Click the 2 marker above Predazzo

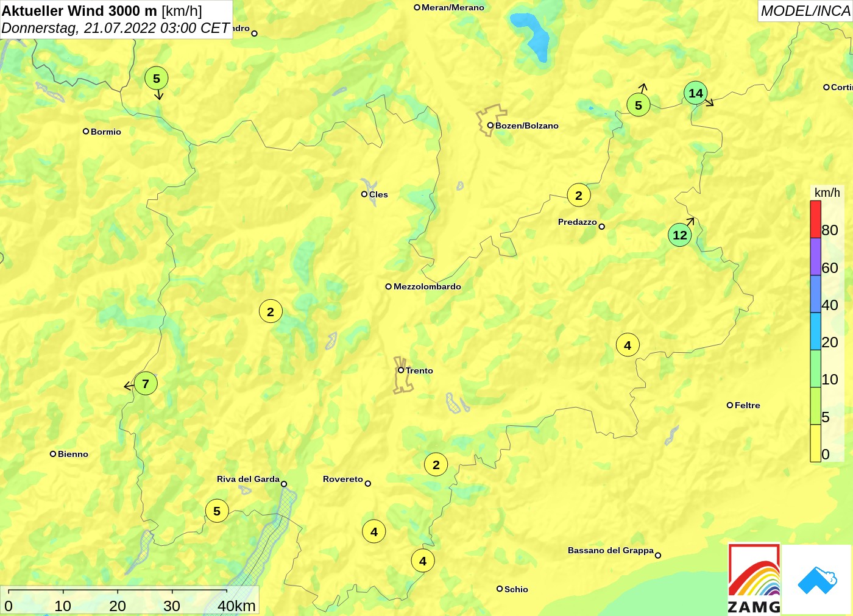click(x=579, y=196)
